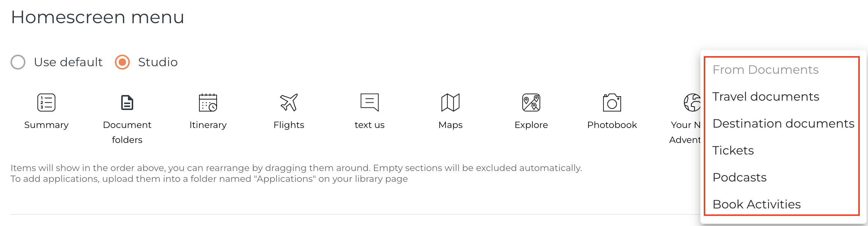Pick Podcasts from the dropdown menu
The width and height of the screenshot is (868, 226).
pyautogui.click(x=739, y=177)
